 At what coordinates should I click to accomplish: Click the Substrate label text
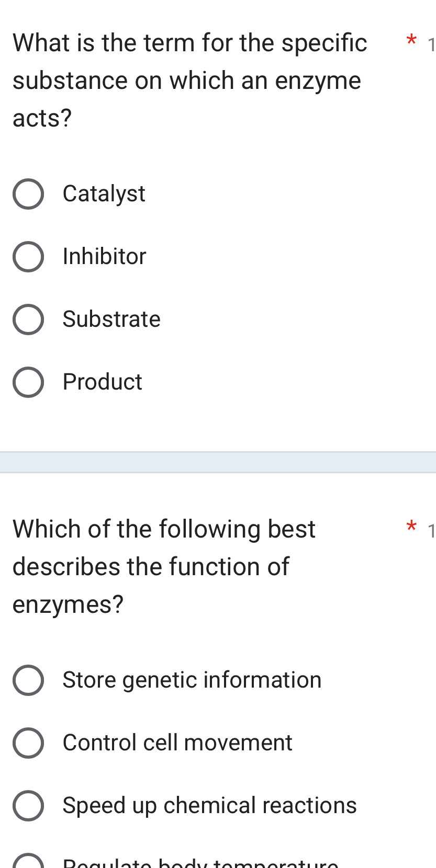(111, 319)
